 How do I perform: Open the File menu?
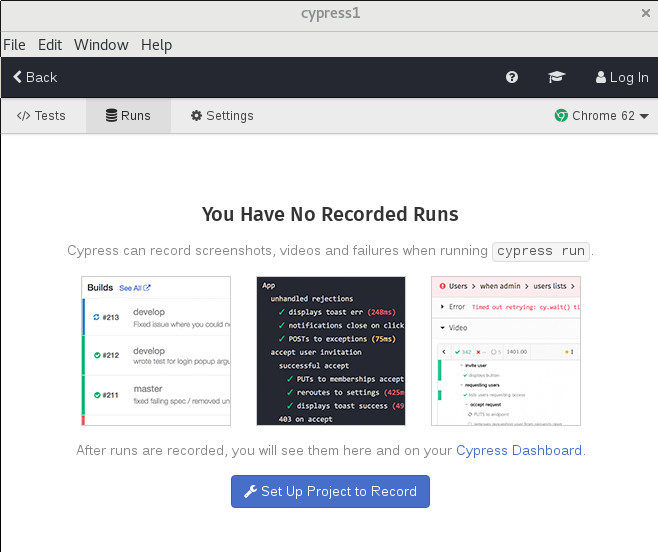14,45
